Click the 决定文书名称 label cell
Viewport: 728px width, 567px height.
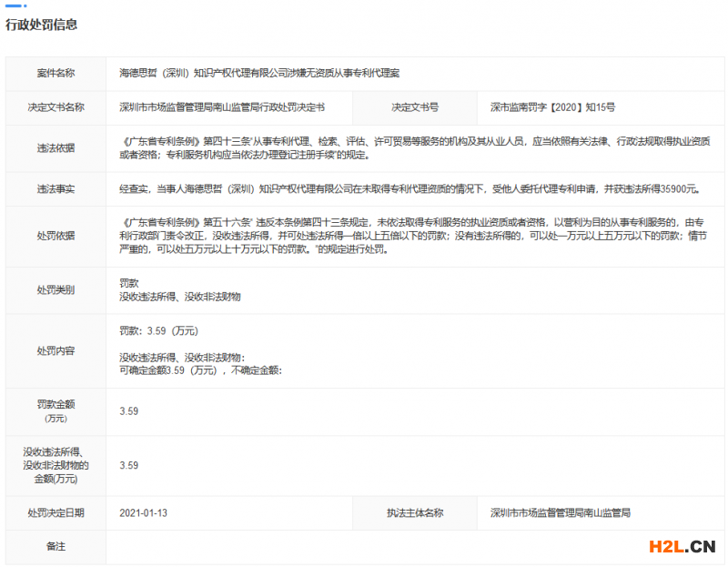pos(56,106)
